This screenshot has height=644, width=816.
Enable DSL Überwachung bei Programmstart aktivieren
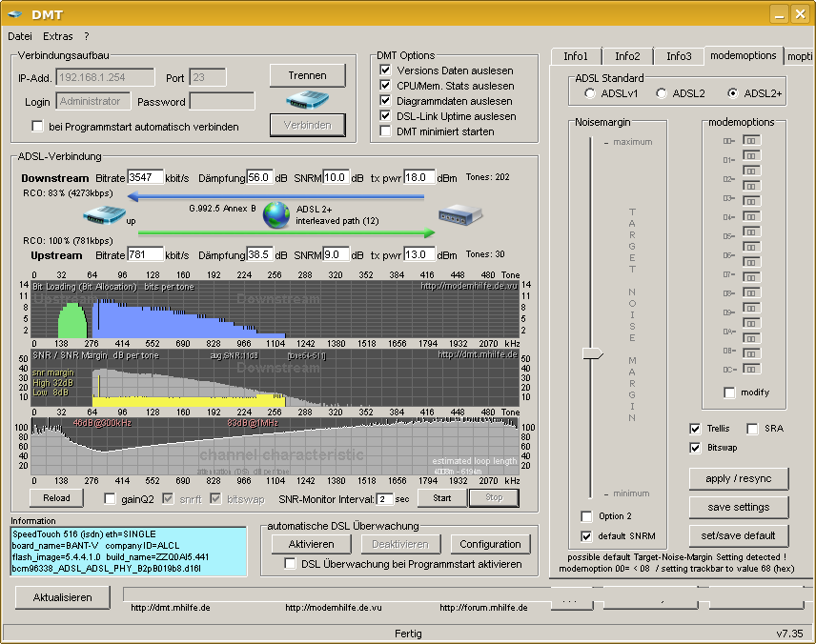291,564
